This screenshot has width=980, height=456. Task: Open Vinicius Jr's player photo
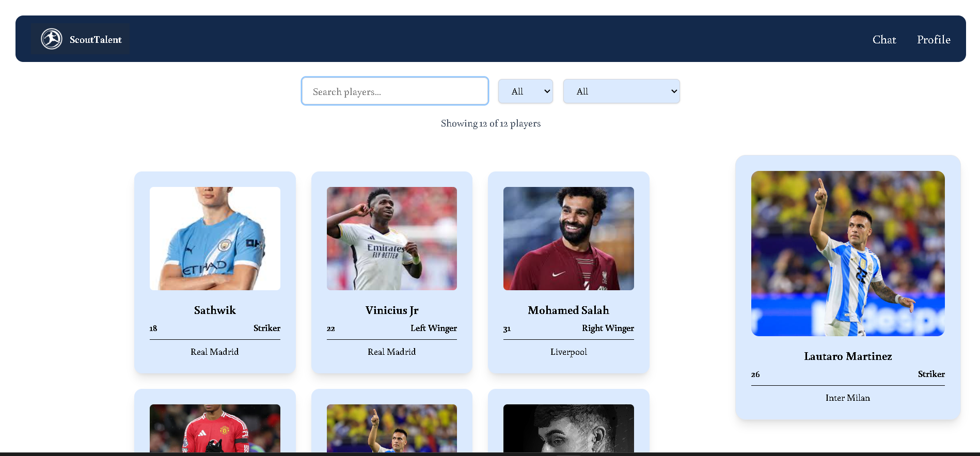tap(392, 239)
